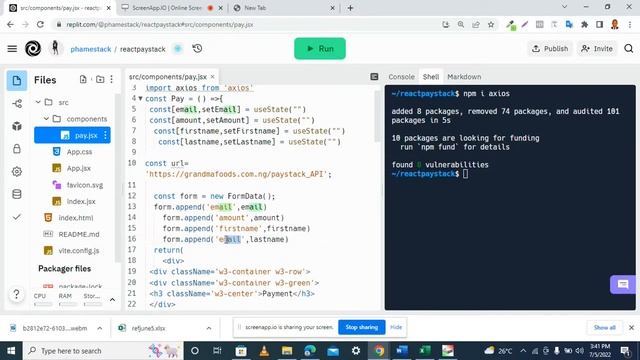Show hidden system tray icons
The height and width of the screenshot is (360, 640).
coord(523,351)
